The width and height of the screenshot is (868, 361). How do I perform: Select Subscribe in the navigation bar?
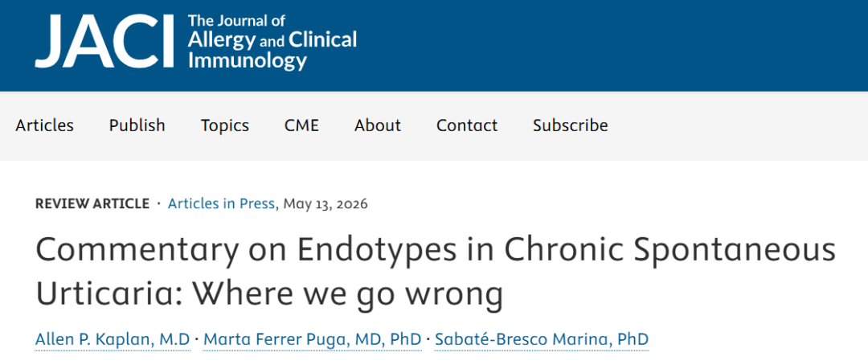(x=570, y=125)
